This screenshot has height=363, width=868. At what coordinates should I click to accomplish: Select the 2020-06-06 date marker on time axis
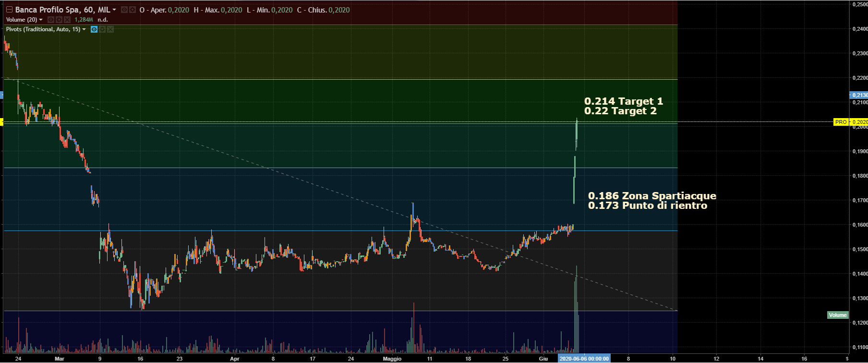click(584, 359)
